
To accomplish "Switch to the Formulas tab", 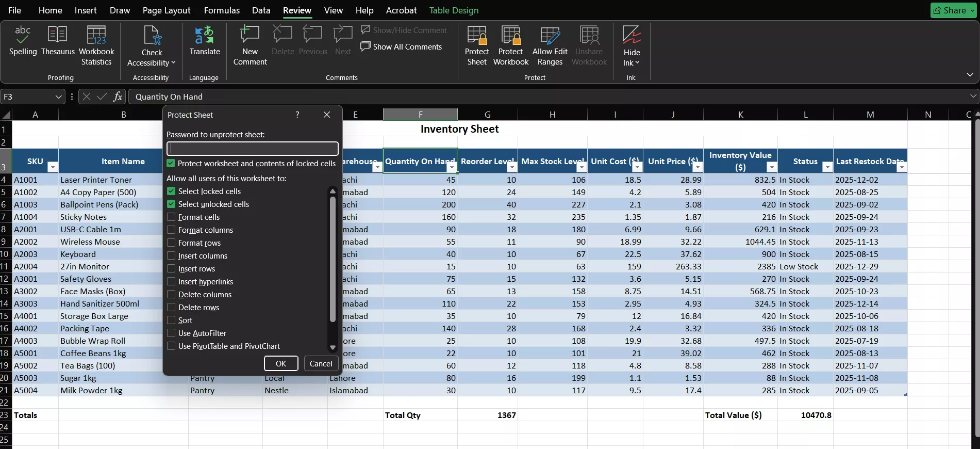I will tap(222, 10).
